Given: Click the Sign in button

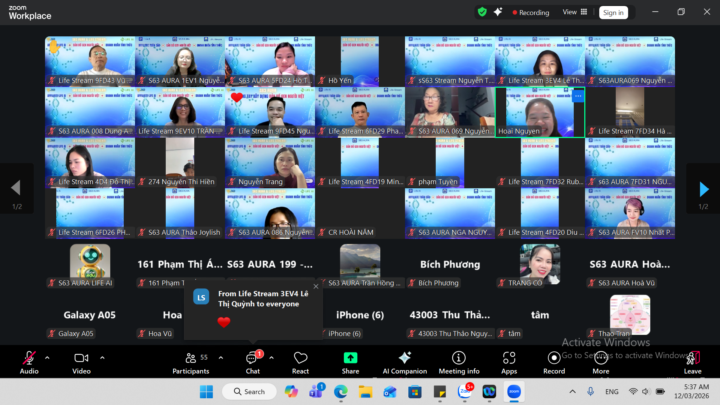Looking at the screenshot, I should coord(613,12).
